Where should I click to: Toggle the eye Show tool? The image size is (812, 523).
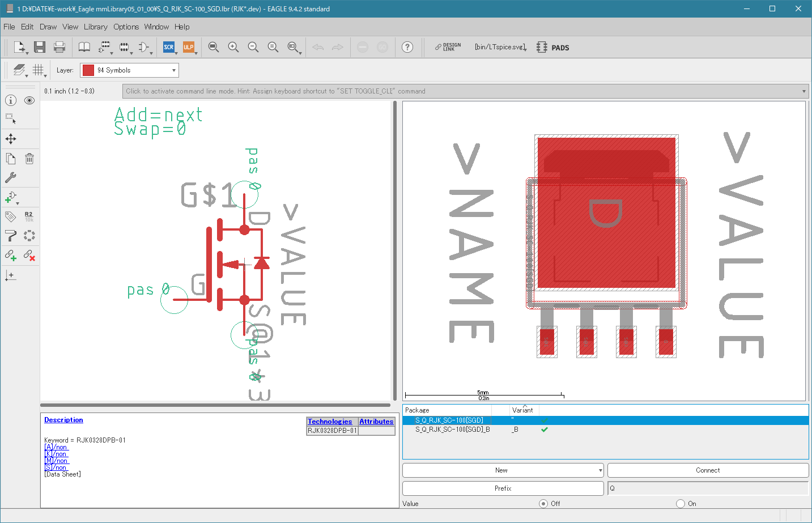point(29,100)
